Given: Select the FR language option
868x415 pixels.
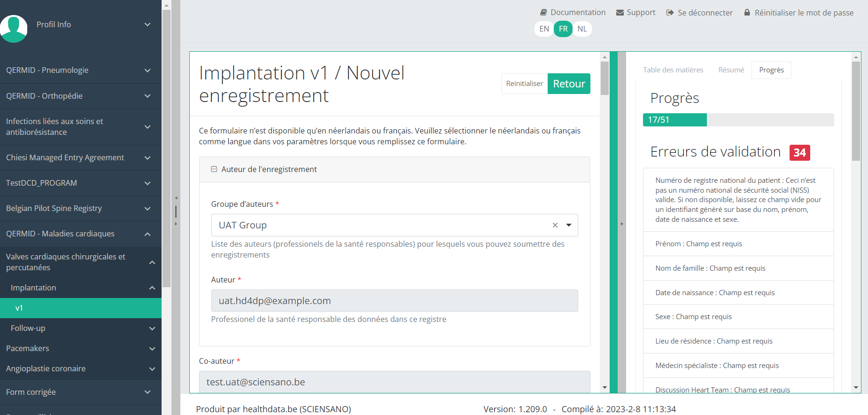Looking at the screenshot, I should click(x=563, y=29).
